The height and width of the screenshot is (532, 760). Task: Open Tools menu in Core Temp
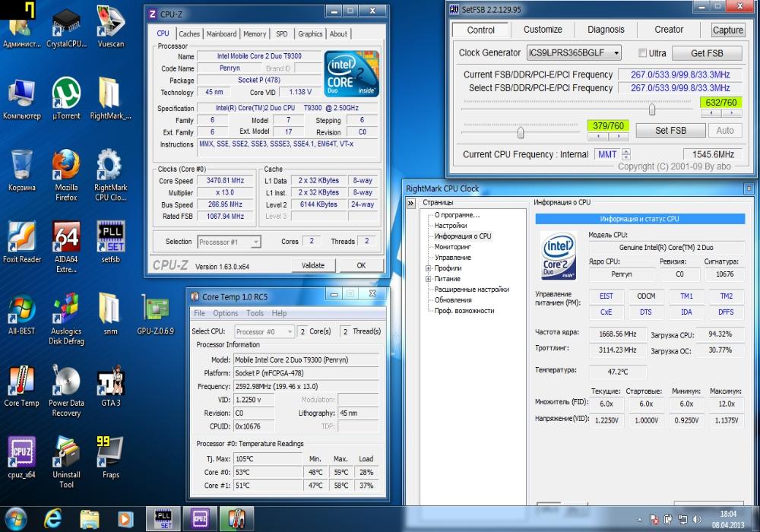[255, 313]
